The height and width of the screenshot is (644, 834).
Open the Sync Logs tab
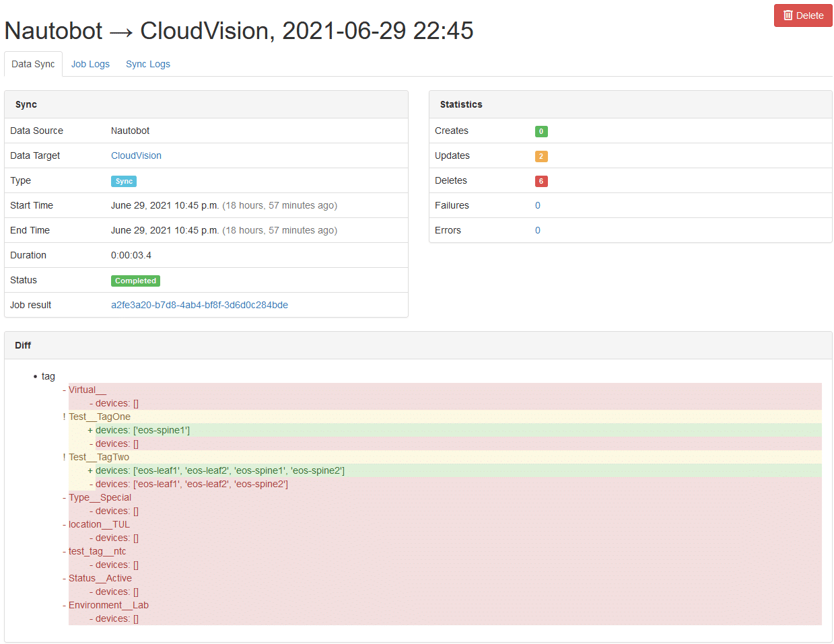(x=148, y=64)
